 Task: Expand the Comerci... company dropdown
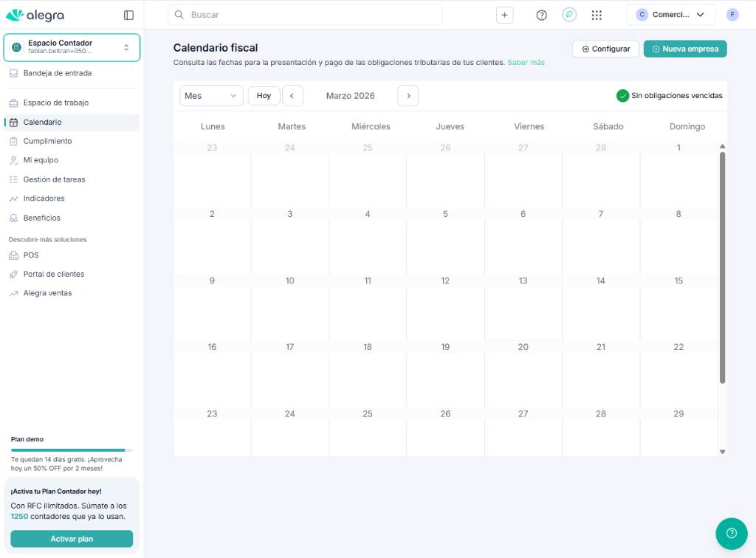(x=670, y=15)
